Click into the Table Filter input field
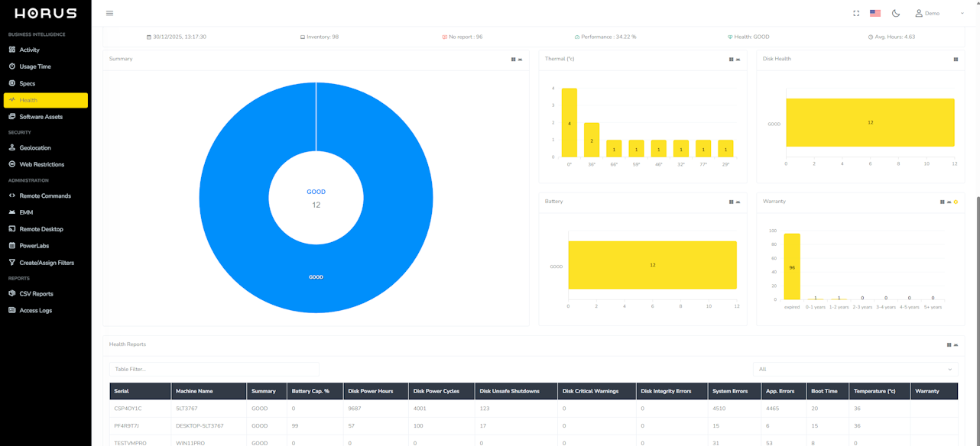 [x=214, y=369]
